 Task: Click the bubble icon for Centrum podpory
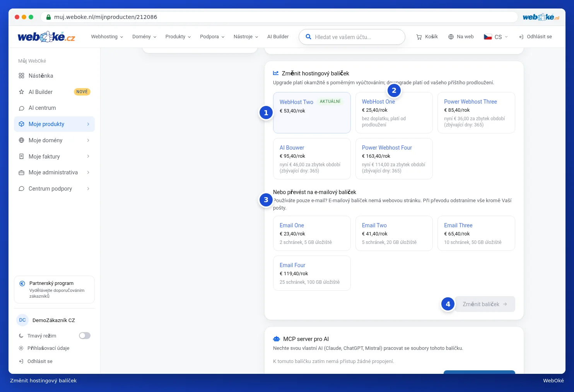(x=21, y=189)
